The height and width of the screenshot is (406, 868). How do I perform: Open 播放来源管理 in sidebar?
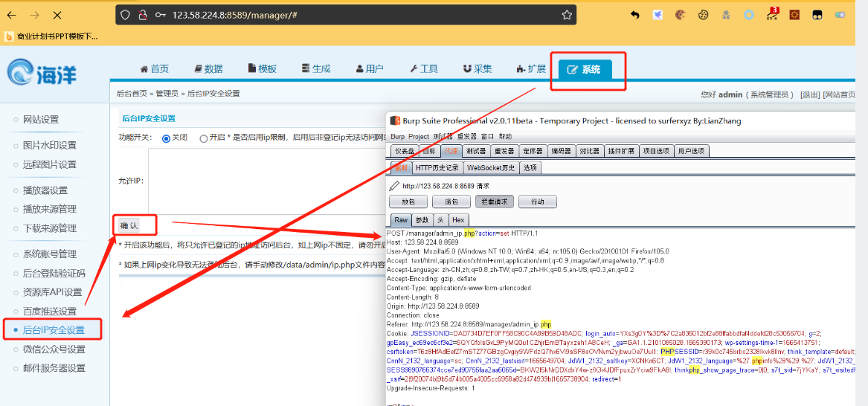coord(49,209)
